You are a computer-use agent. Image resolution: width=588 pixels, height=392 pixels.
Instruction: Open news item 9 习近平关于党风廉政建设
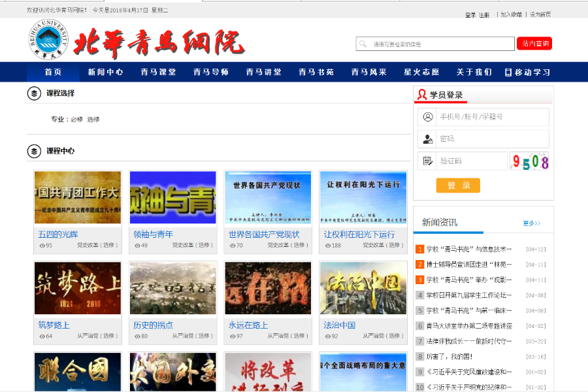coord(468,372)
